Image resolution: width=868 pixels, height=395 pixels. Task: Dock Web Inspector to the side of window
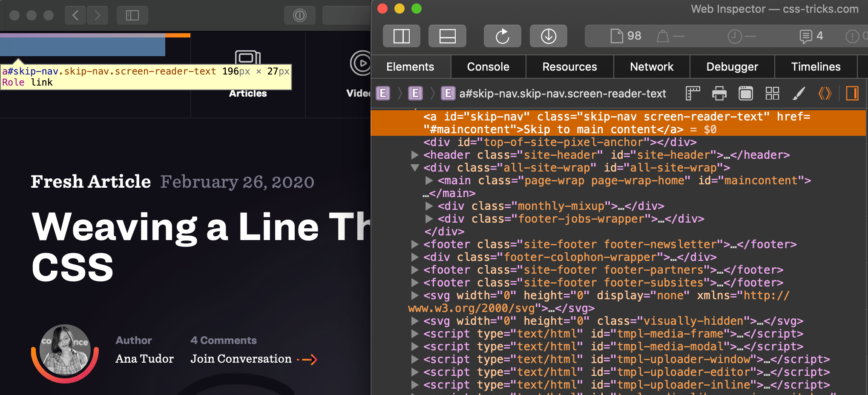tap(401, 36)
